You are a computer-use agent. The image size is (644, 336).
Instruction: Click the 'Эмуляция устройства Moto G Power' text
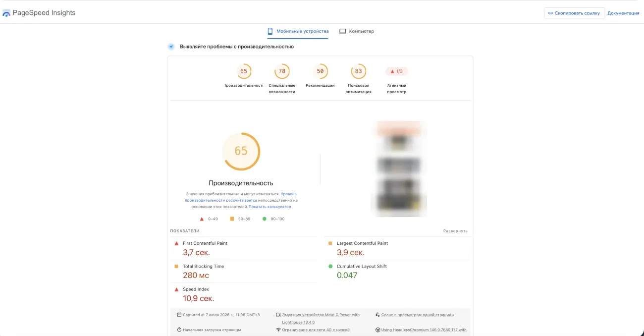point(321,318)
